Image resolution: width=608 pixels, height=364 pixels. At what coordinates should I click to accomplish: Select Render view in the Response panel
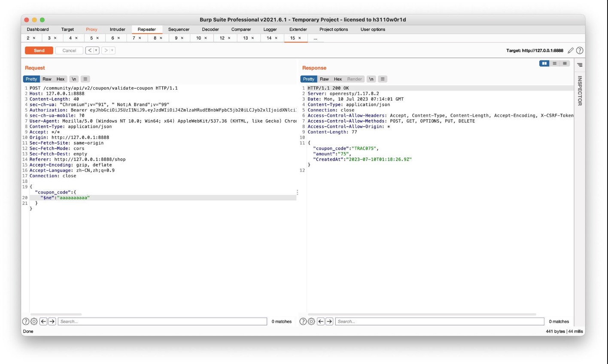click(355, 79)
